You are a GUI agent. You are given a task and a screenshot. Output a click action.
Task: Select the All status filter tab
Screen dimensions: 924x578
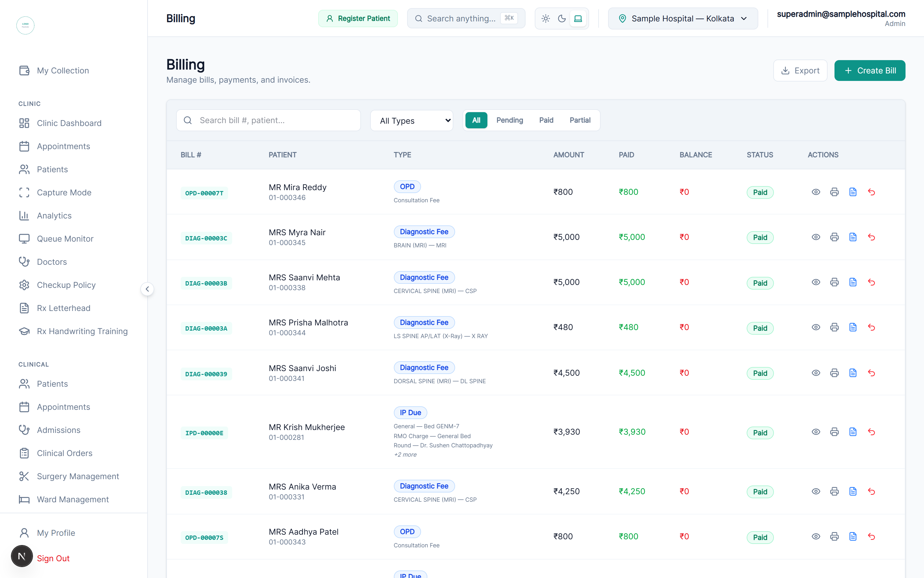coord(476,120)
